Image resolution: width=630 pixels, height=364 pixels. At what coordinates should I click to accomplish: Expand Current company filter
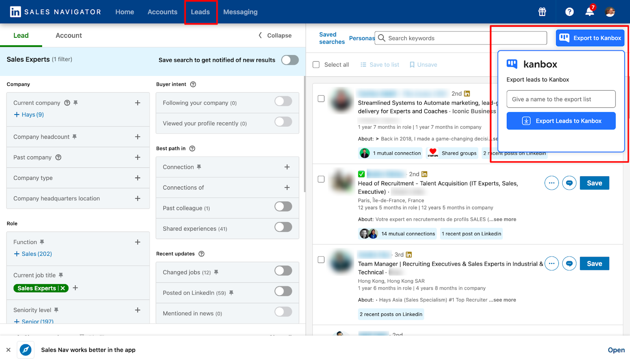coord(137,103)
